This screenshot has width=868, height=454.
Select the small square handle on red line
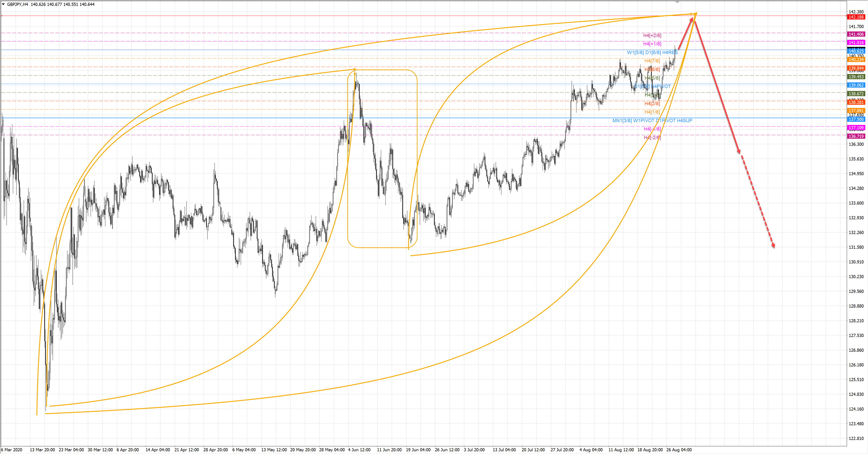pos(2,16)
